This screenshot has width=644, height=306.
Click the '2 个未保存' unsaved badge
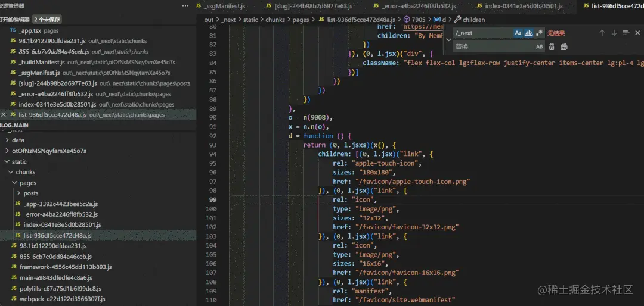47,19
